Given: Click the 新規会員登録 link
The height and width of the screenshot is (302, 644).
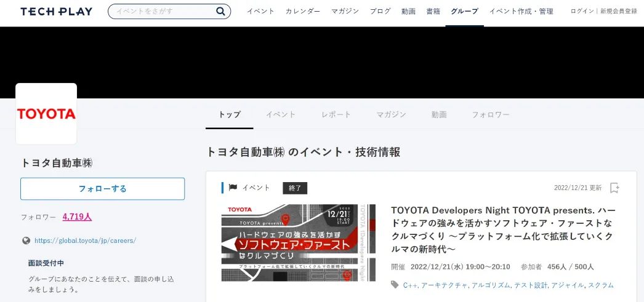Looking at the screenshot, I should (x=619, y=12).
